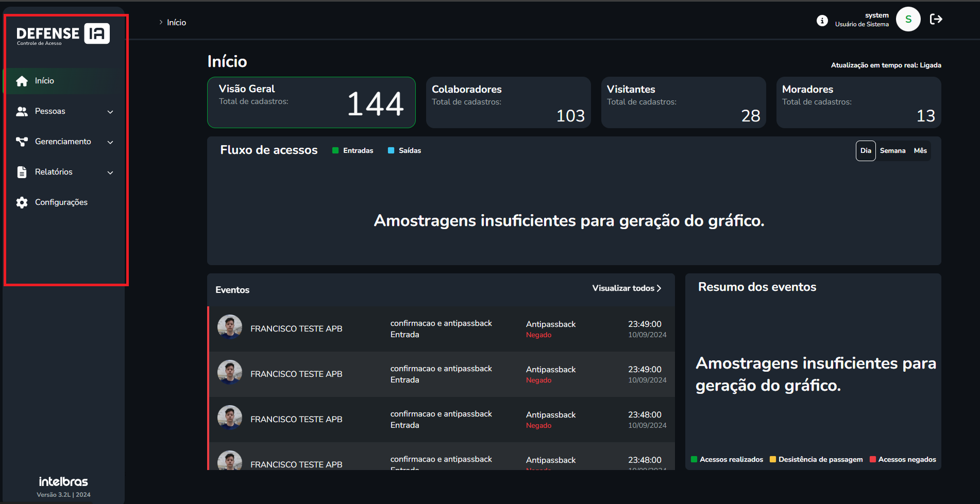Click the Desistência de passagem yellow swatch
This screenshot has width=980, height=504.
pos(773,459)
